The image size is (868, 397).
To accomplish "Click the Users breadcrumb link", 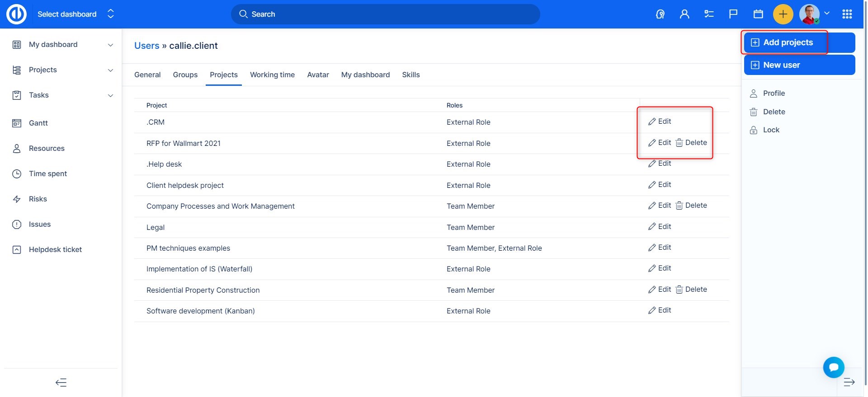I will pos(146,46).
